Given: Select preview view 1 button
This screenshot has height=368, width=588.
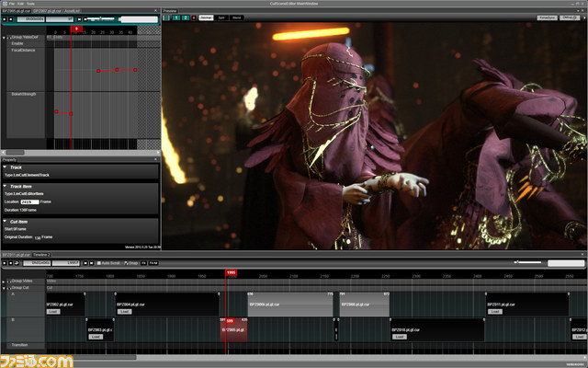Looking at the screenshot, I should click(x=175, y=17).
